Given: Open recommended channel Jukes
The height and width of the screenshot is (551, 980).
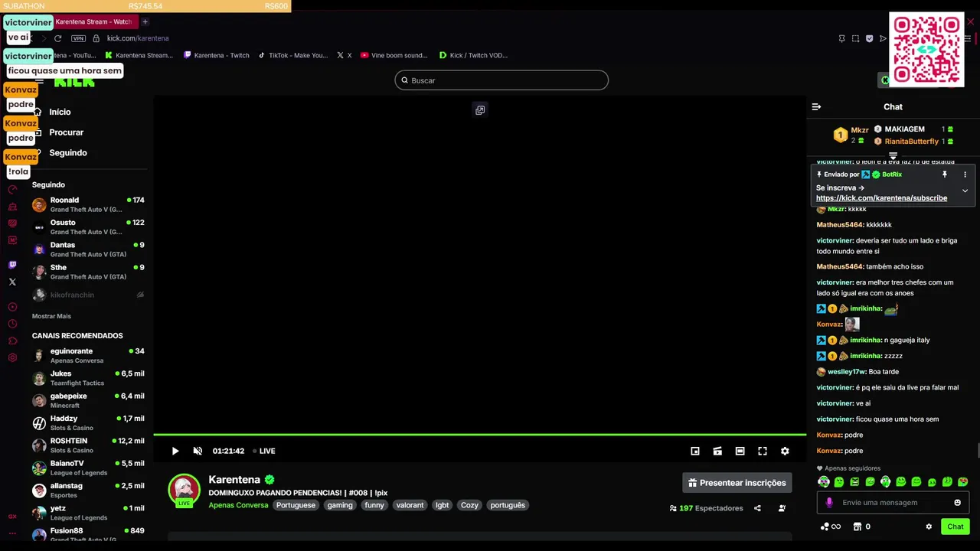Looking at the screenshot, I should pyautogui.click(x=88, y=378).
